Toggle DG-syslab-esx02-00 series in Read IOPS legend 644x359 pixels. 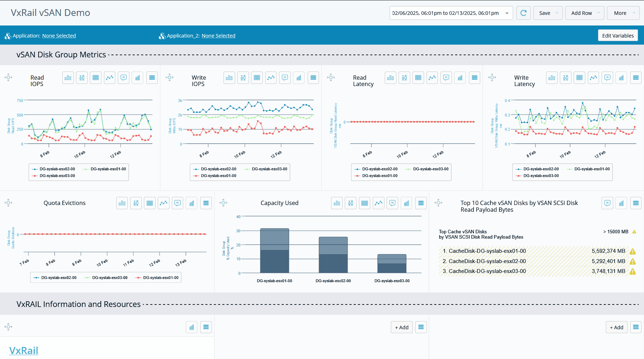tap(53, 169)
